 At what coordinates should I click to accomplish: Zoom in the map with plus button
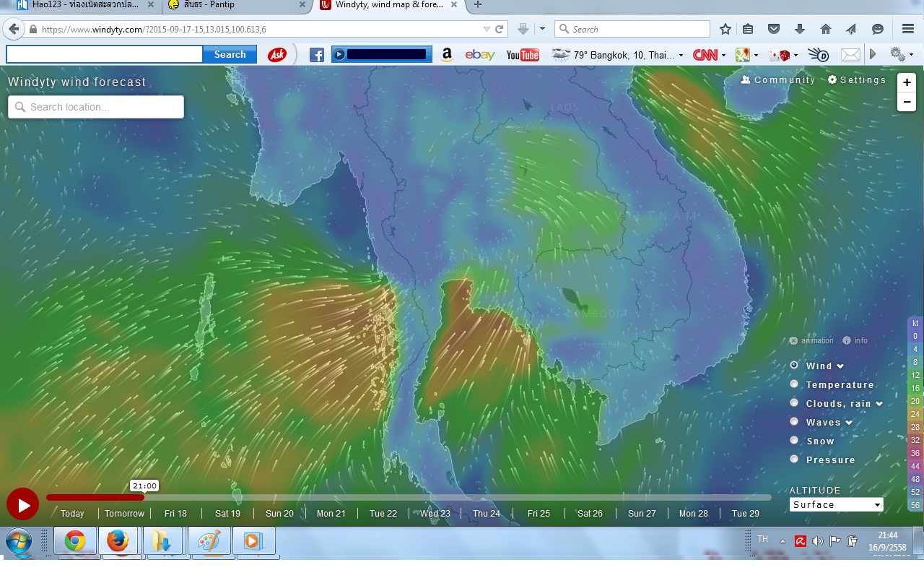[907, 82]
